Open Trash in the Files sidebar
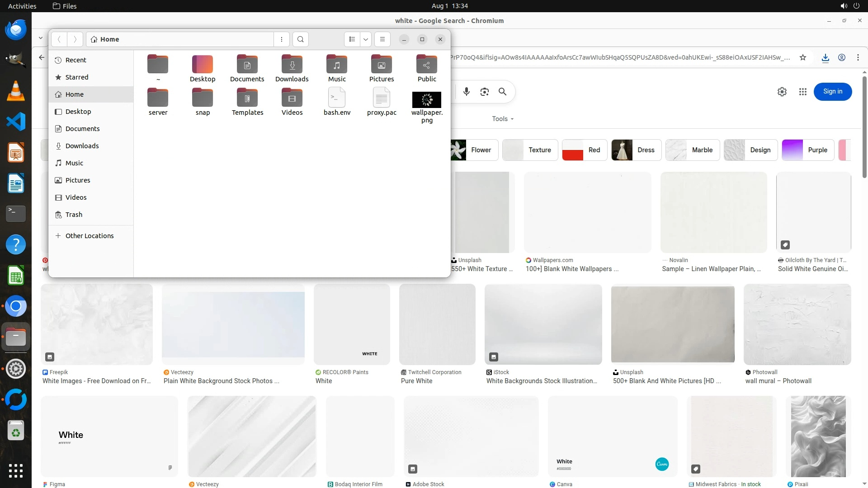Image resolution: width=868 pixels, height=488 pixels. click(74, 215)
